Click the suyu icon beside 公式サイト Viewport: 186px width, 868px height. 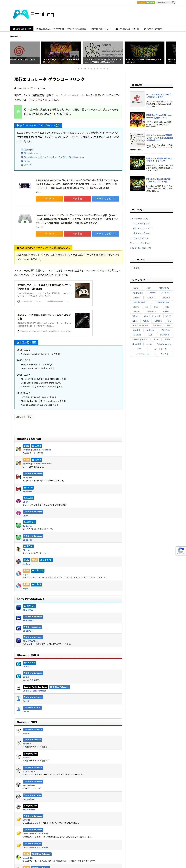tap(19, 573)
